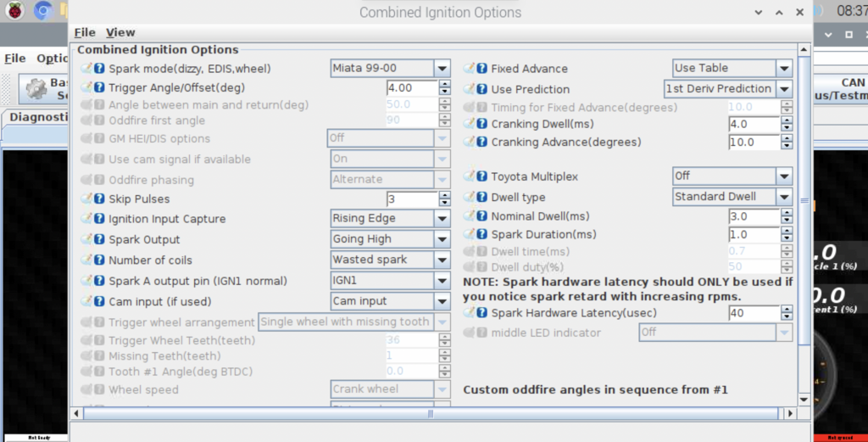The width and height of the screenshot is (868, 442).
Task: Decrease Spark Duration value
Action: 787,238
